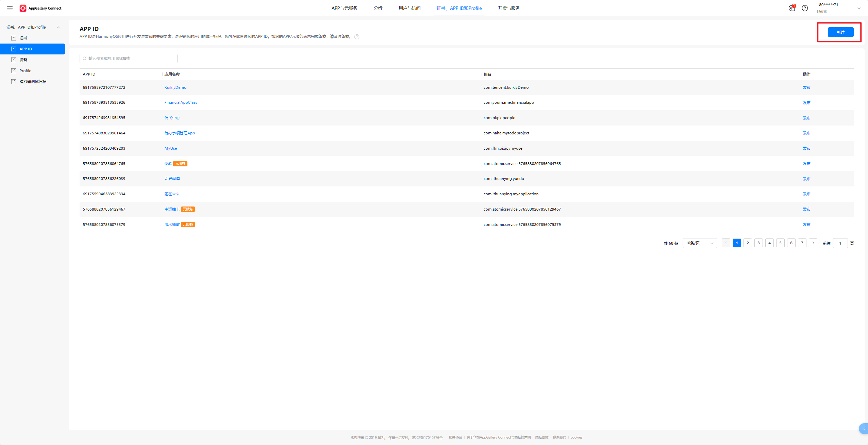The height and width of the screenshot is (445, 868).
Task: Switch to the APP与元服务 top tab
Action: [x=344, y=8]
